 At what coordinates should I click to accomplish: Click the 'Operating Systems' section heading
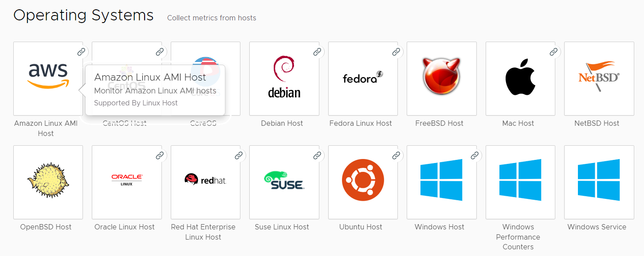[83, 16]
